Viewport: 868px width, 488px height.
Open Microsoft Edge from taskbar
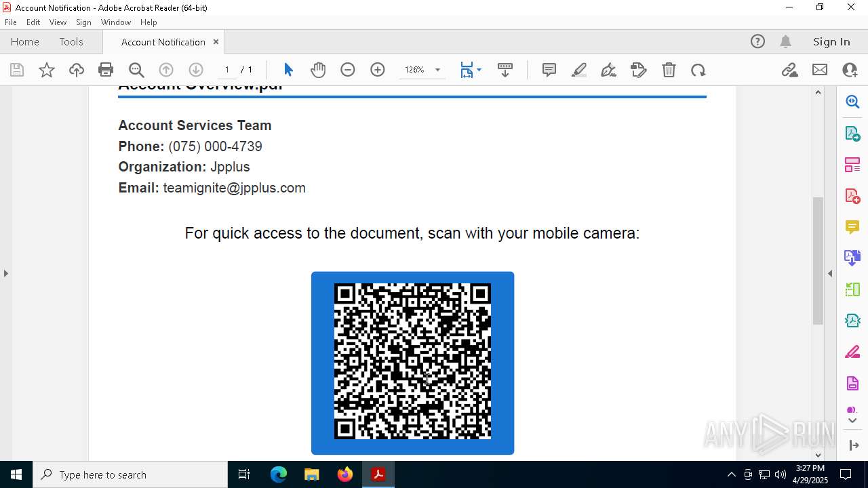click(x=279, y=474)
